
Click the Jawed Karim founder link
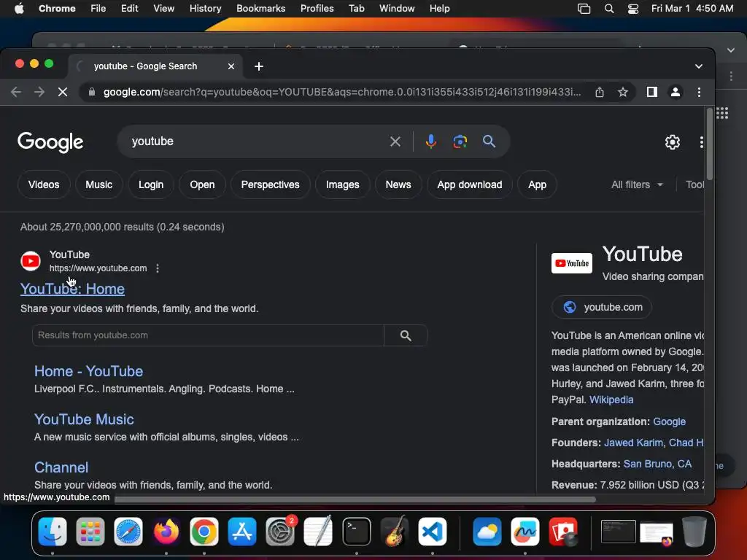tap(633, 443)
